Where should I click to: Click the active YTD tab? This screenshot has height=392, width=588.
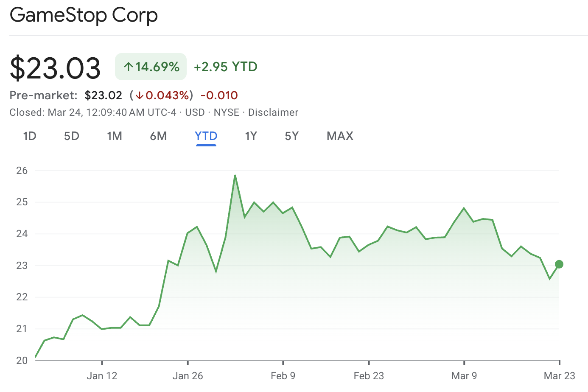[x=206, y=136]
